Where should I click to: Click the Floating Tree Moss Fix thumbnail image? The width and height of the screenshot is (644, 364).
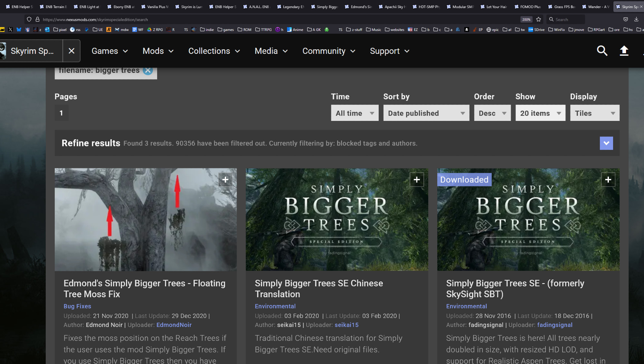coord(146,219)
